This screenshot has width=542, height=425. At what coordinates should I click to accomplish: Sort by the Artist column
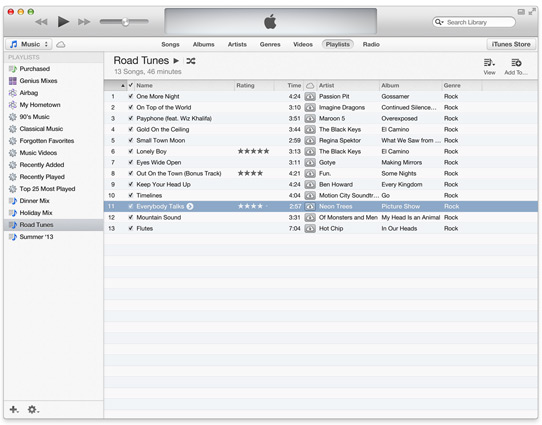pyautogui.click(x=348, y=85)
